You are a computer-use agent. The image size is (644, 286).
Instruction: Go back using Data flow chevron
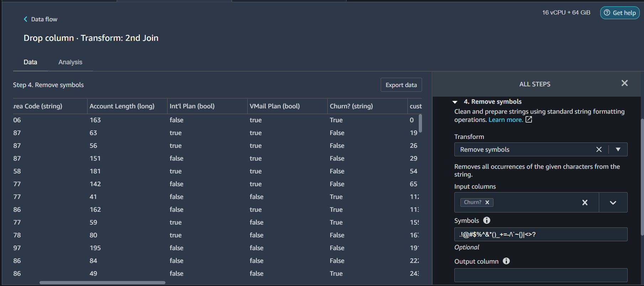click(25, 19)
